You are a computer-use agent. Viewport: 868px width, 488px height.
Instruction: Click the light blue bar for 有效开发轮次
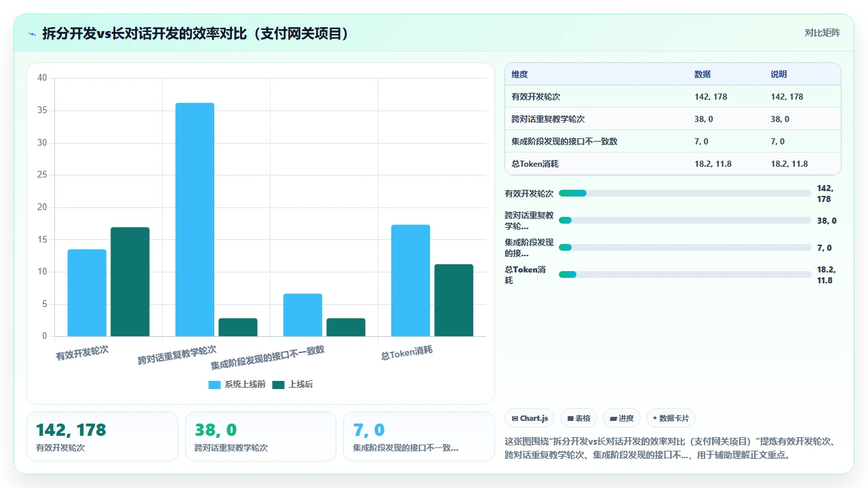[x=87, y=293]
